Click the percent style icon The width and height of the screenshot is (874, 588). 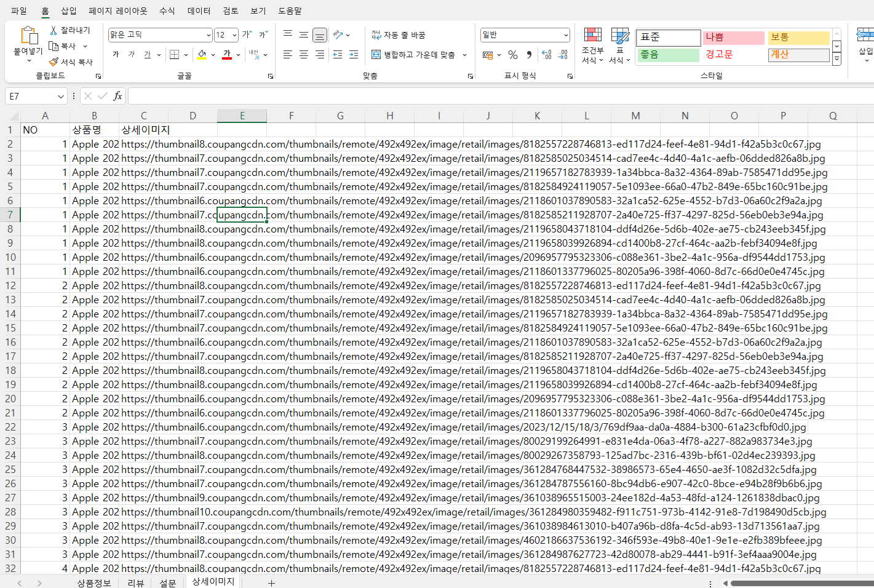513,55
